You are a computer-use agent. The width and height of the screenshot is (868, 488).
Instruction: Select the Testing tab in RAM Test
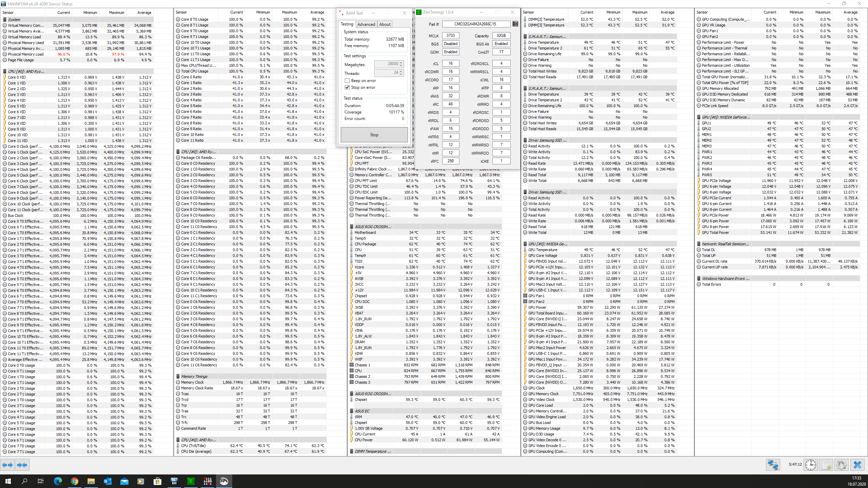(347, 24)
